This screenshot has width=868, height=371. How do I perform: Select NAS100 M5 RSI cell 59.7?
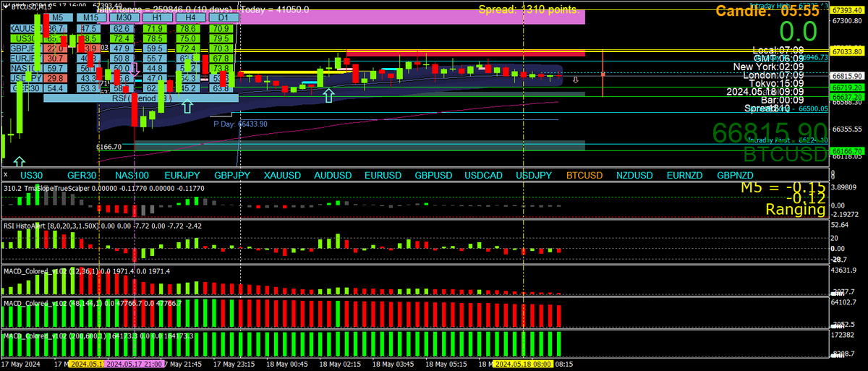pyautogui.click(x=57, y=69)
